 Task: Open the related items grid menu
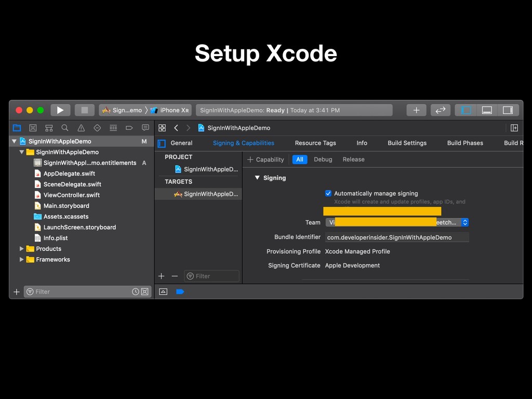point(162,128)
